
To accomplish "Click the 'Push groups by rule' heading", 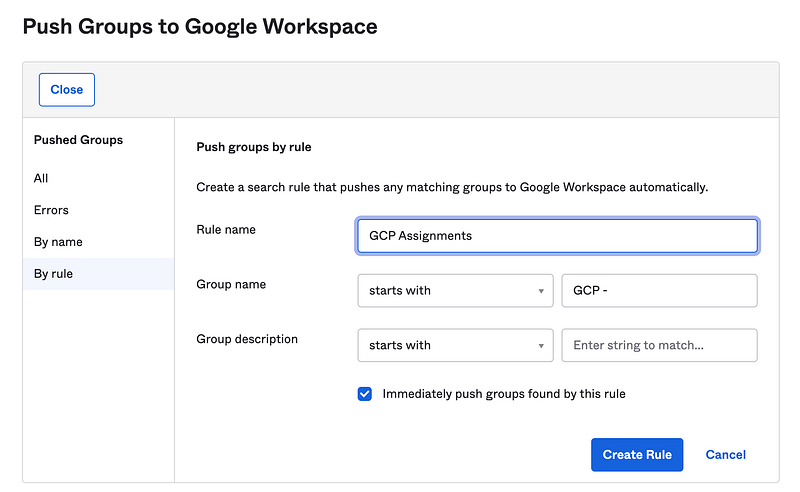I will [254, 147].
